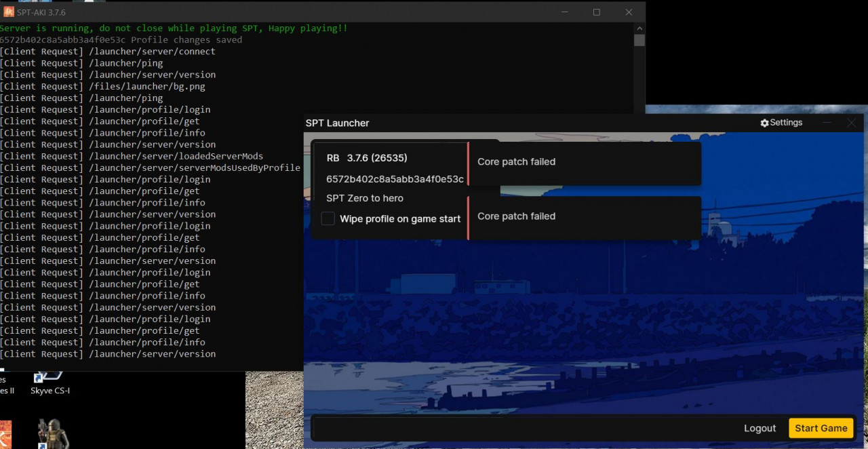Select the orange desktop icon
Viewport: 868px width, 449px height.
coord(5,434)
